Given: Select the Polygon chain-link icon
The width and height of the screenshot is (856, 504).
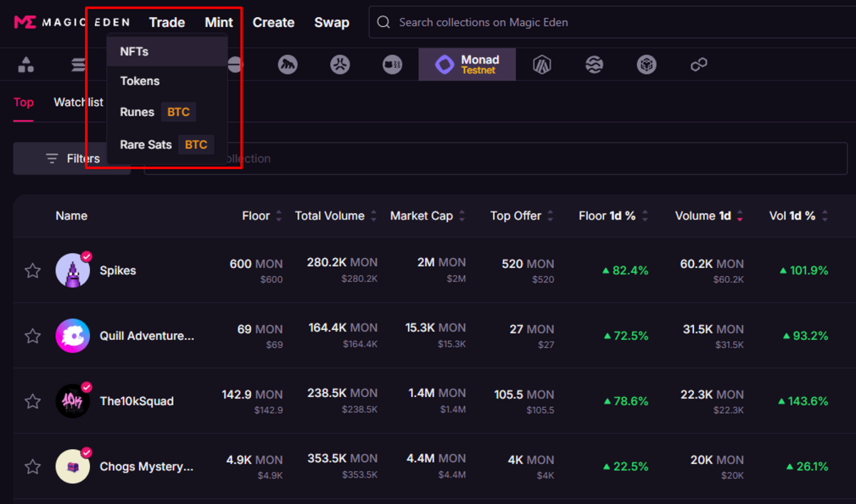Looking at the screenshot, I should [x=698, y=66].
